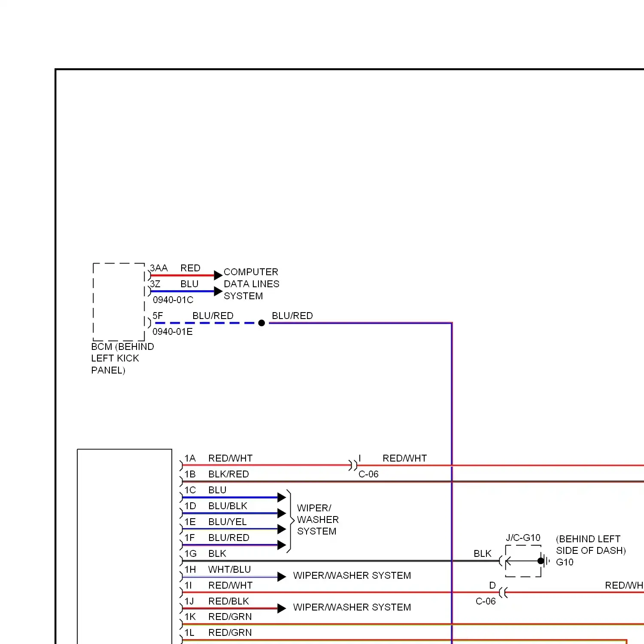Click the splice dot on BLU/RED wire
Viewport: 644px width, 644px height.
(x=261, y=323)
